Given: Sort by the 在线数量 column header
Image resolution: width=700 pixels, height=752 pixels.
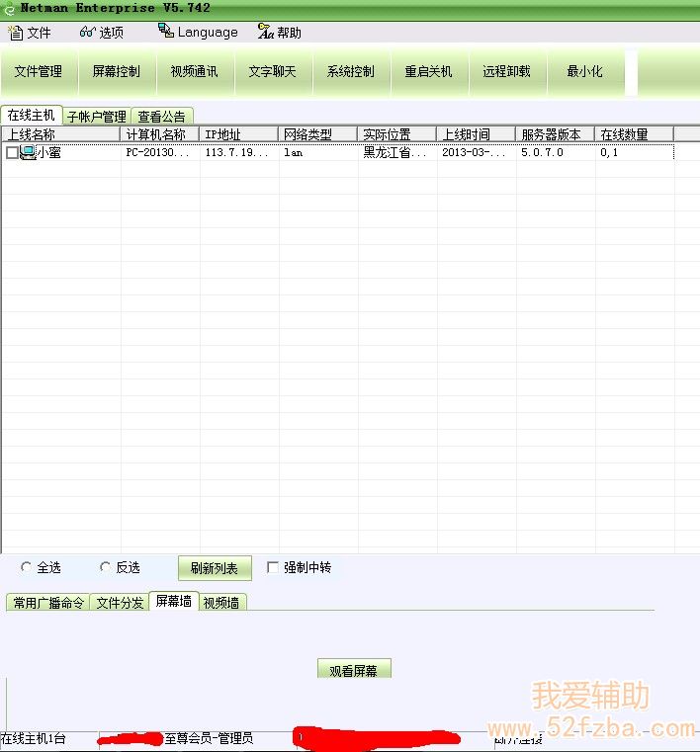Looking at the screenshot, I should coord(635,134).
